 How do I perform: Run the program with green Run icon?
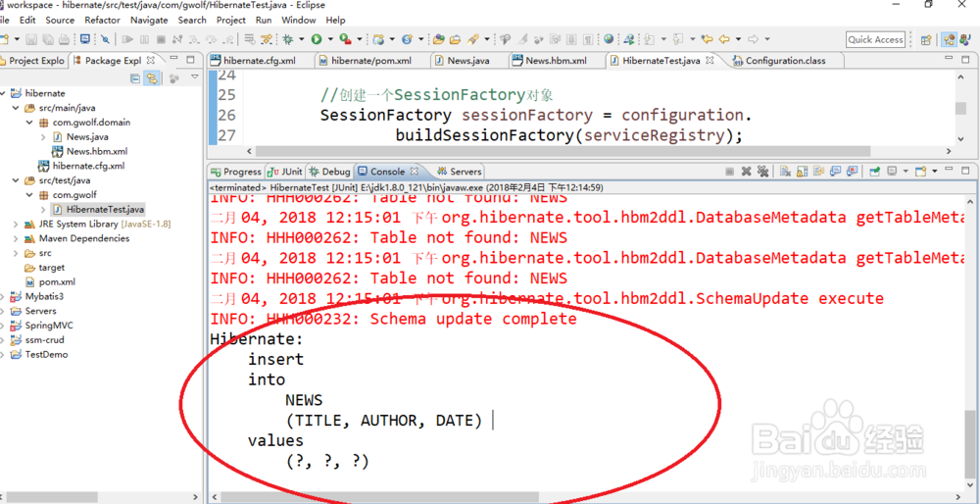317,39
